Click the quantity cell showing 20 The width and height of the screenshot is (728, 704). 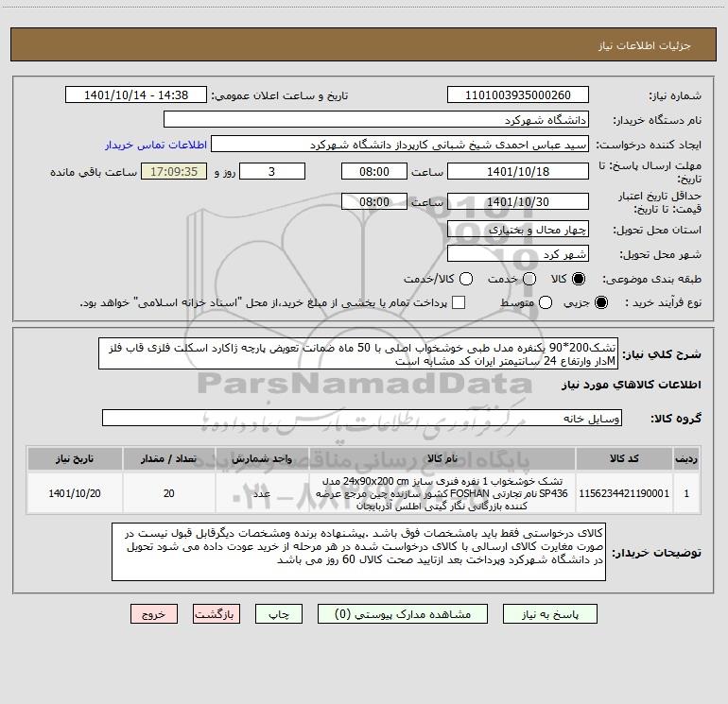(x=169, y=493)
